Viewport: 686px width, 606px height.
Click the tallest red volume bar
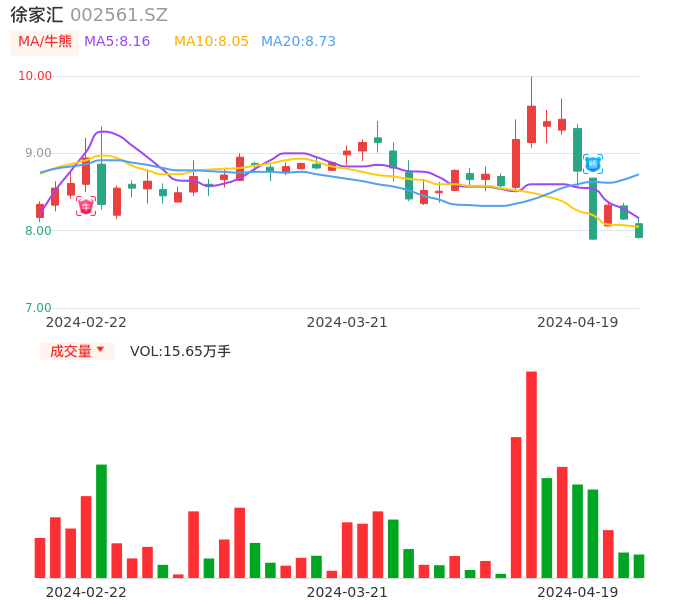coord(531,474)
